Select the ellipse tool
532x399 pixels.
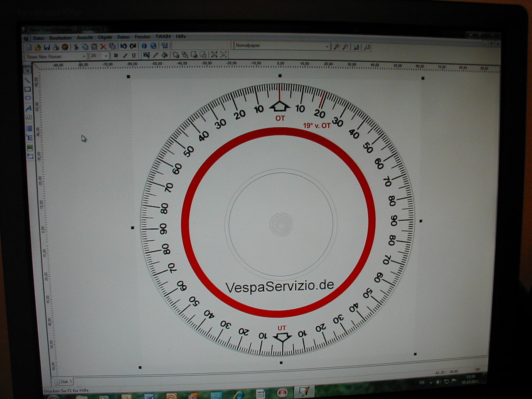tap(28, 98)
